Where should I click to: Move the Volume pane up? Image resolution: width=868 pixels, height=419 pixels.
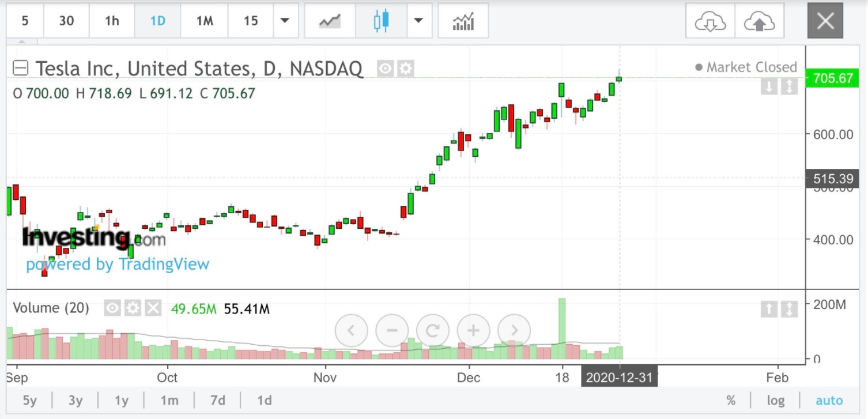(x=769, y=309)
